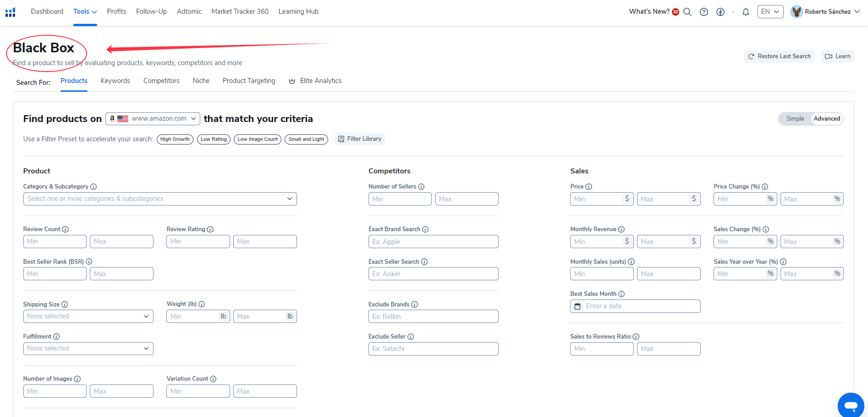
Task: Open the chat support bubble
Action: pos(851,406)
